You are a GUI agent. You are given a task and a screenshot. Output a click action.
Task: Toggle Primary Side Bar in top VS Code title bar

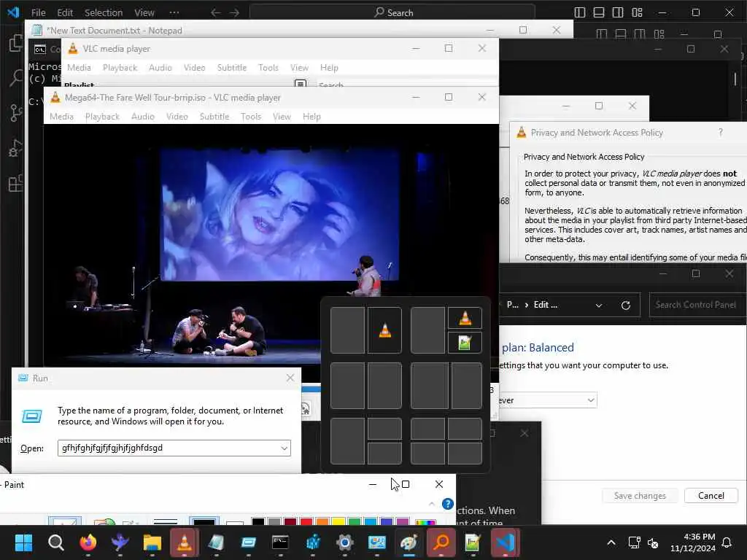(580, 12)
